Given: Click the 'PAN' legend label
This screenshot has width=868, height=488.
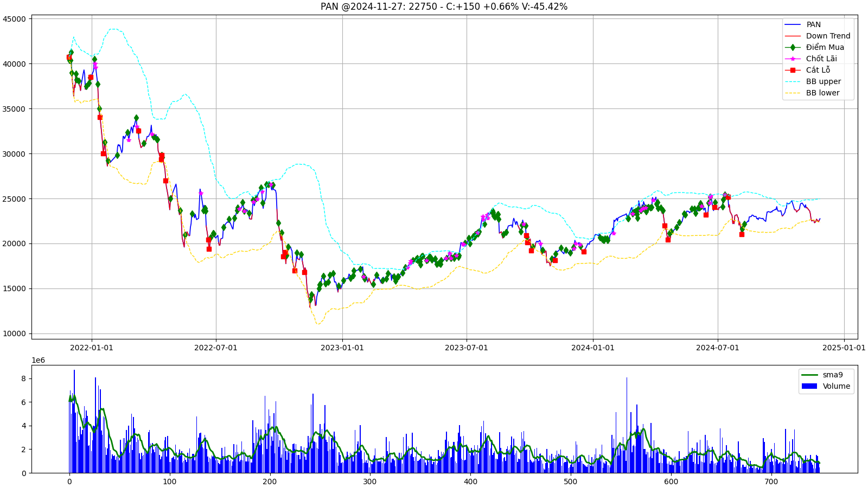Looking at the screenshot, I should 814,25.
